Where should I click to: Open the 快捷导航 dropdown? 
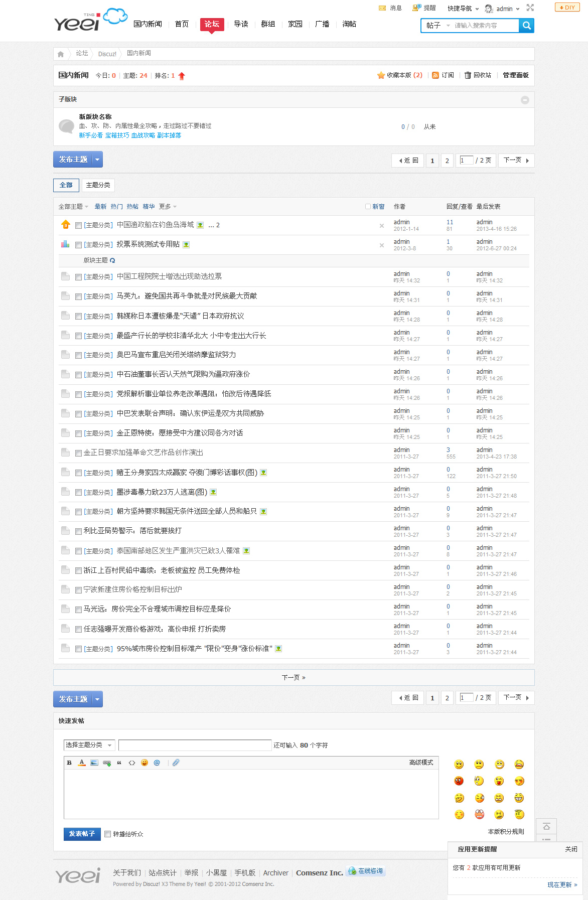pos(463,9)
